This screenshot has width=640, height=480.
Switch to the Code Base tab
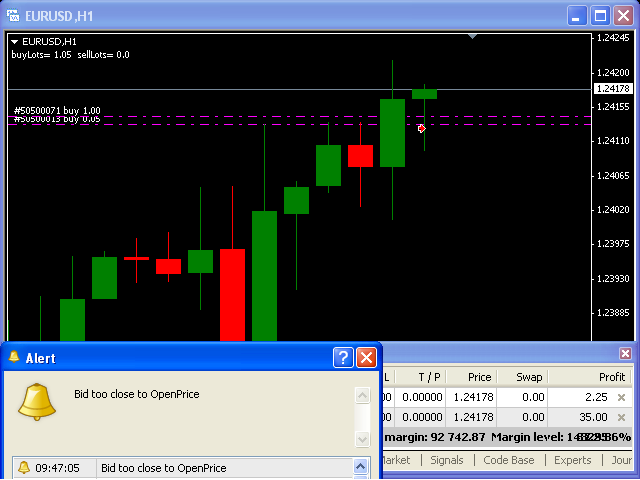[x=508, y=460]
